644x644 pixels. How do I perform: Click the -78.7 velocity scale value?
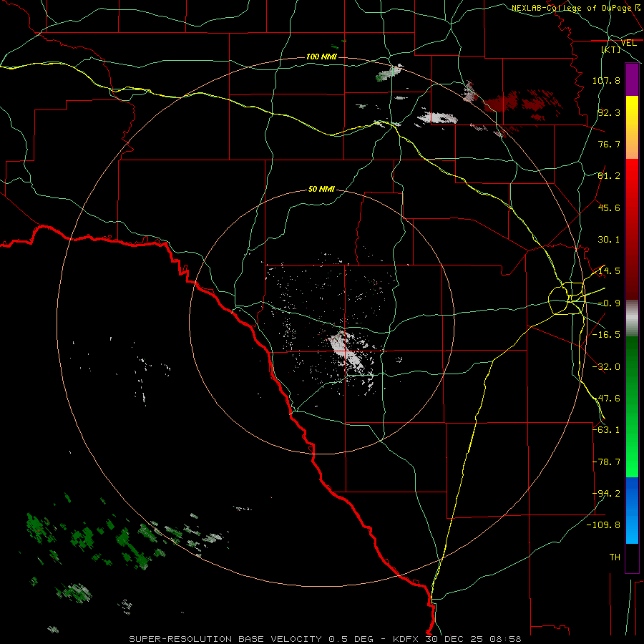[606, 462]
